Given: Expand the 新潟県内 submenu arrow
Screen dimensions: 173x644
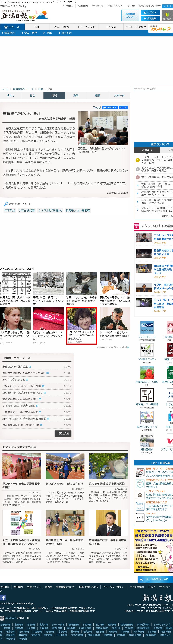Looking at the screenshot, I should (2, 33).
